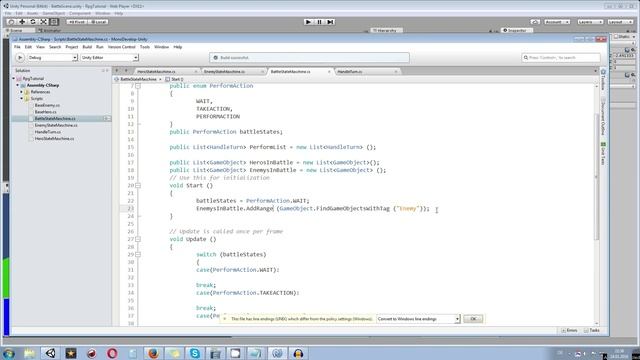Collapse the Scripts folder
Screen dimensions: 640x360
click(x=22, y=98)
